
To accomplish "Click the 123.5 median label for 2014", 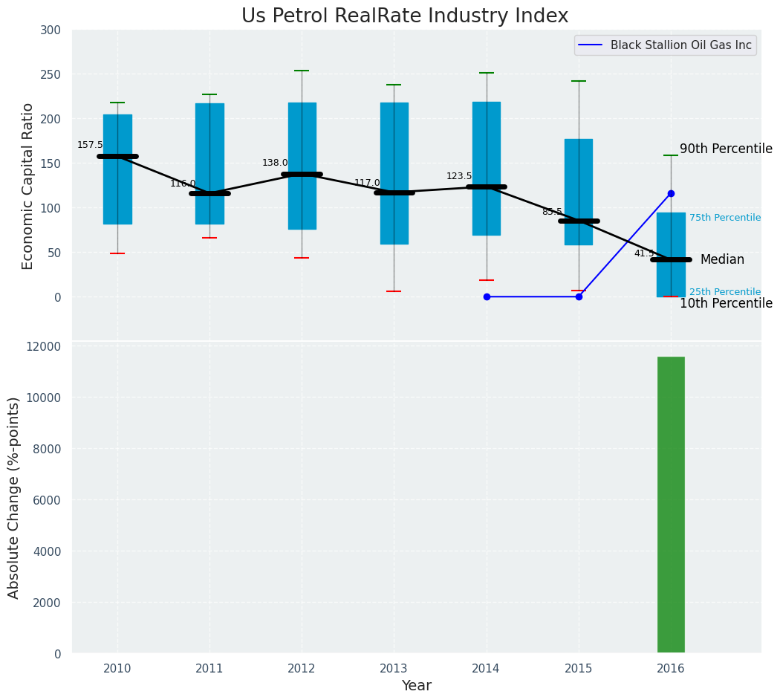I will 459,176.
